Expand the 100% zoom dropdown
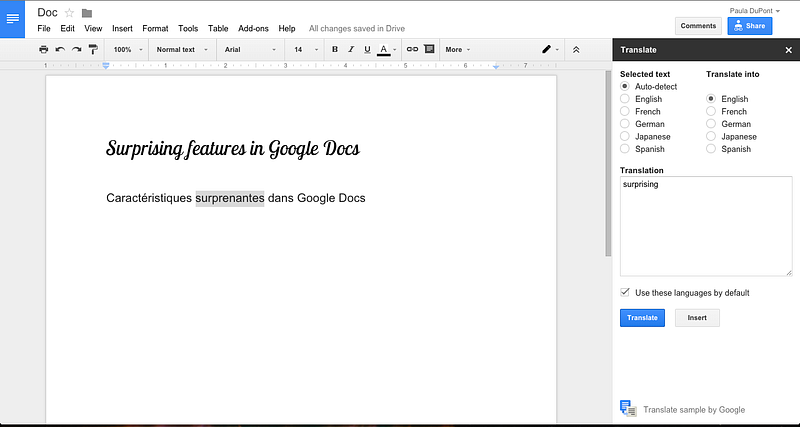The height and width of the screenshot is (427, 800). coord(126,49)
